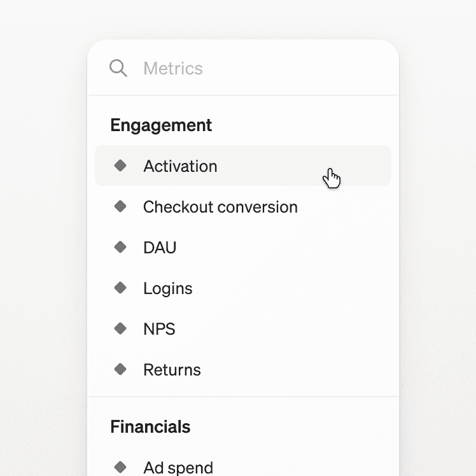
Task: Choose the Checkout conversion metric
Action: [x=220, y=207]
